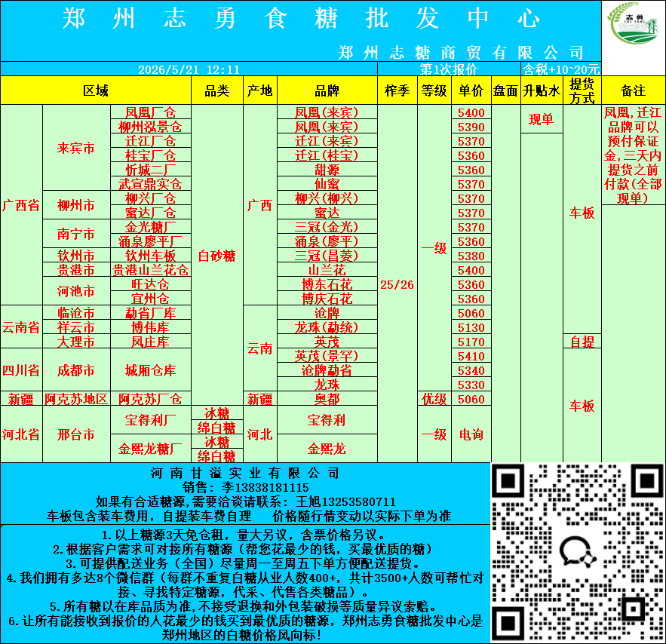666x644 pixels.
Task: Select the 现单 cell
Action: coord(542,119)
